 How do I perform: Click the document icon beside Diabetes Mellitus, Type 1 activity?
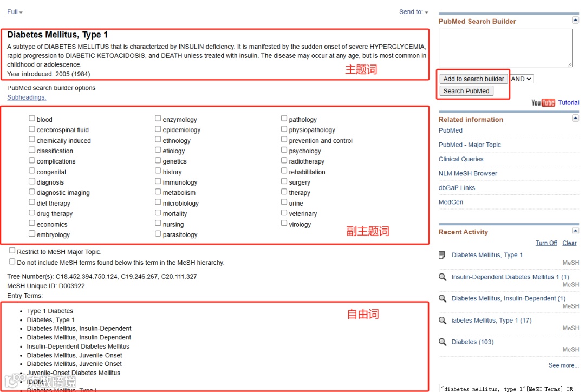click(x=442, y=255)
